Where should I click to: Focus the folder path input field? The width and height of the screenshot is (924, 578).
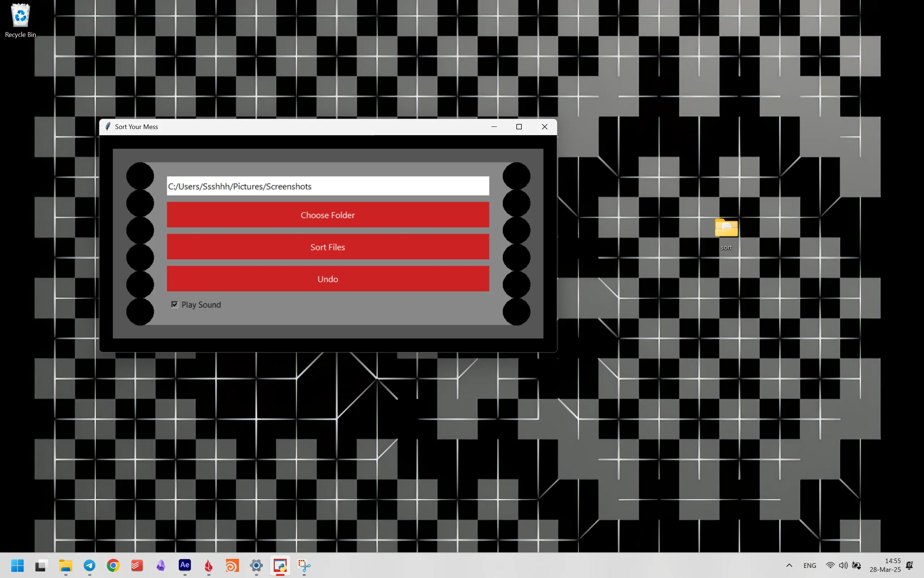click(328, 186)
